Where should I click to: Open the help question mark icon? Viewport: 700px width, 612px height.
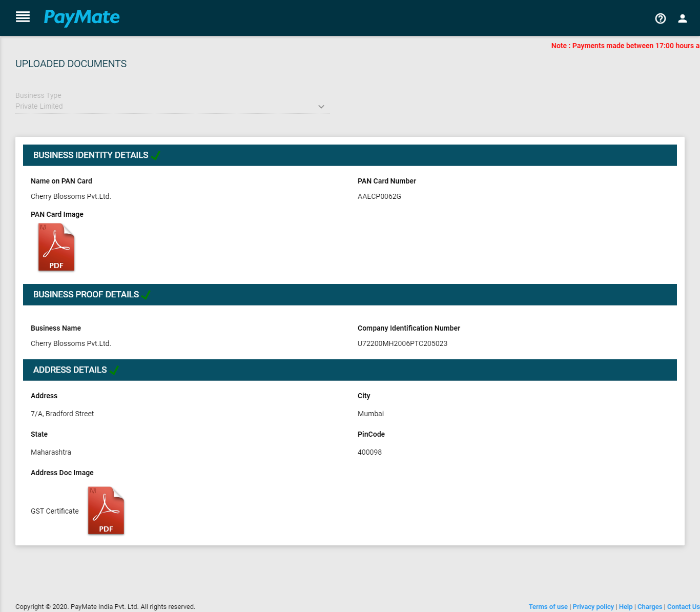click(x=661, y=18)
